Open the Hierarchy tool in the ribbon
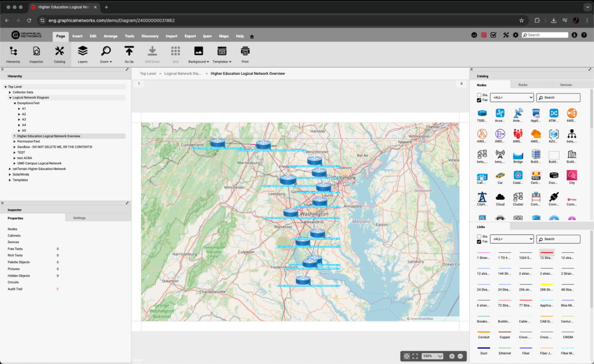Screen dimensions: 594x364 click(13, 54)
